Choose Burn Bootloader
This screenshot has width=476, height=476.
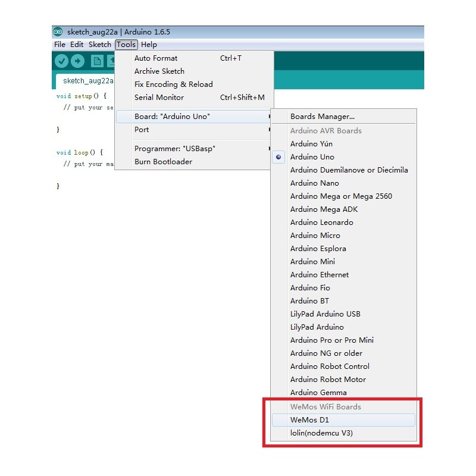click(194, 162)
